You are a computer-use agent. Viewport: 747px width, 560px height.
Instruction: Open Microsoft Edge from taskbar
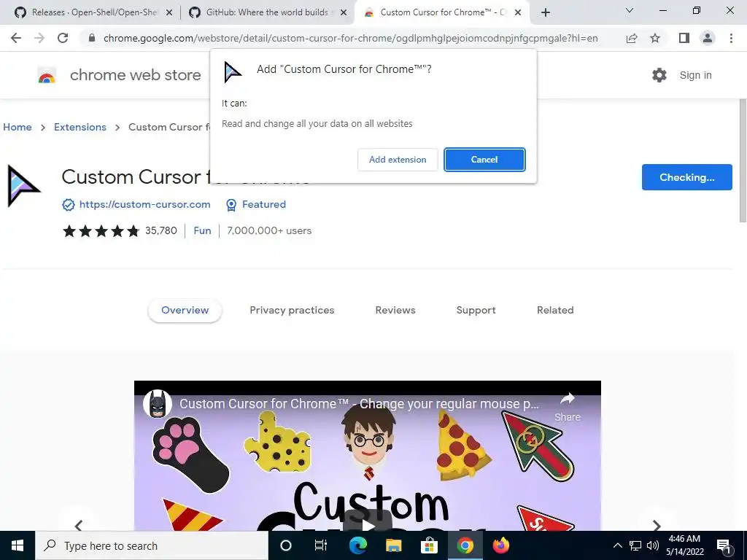click(357, 545)
